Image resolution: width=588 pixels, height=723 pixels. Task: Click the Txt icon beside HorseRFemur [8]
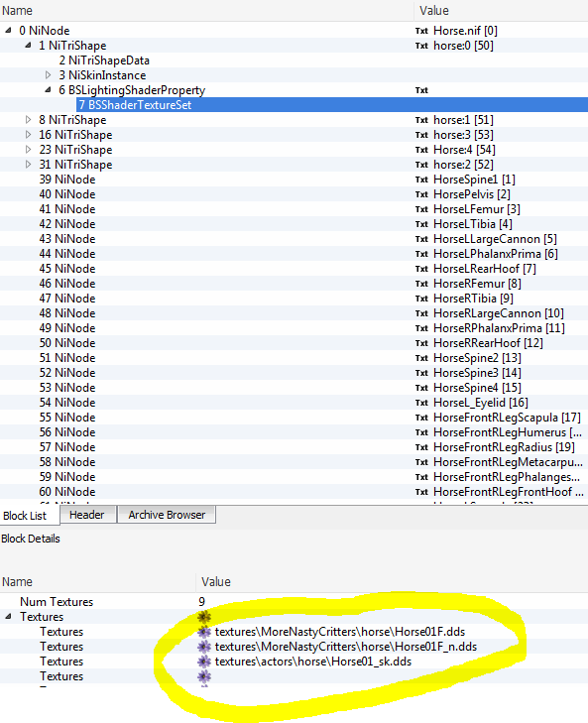(x=421, y=284)
